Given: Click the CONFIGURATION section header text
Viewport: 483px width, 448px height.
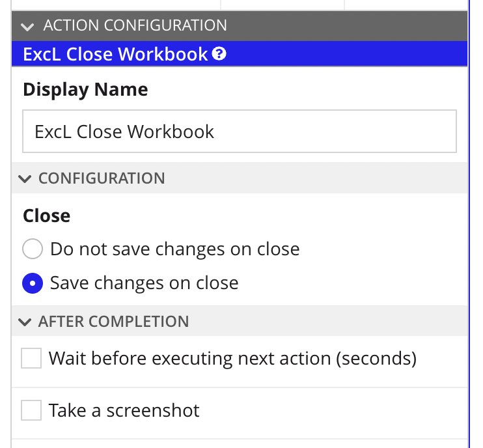Looking at the screenshot, I should pos(102,178).
